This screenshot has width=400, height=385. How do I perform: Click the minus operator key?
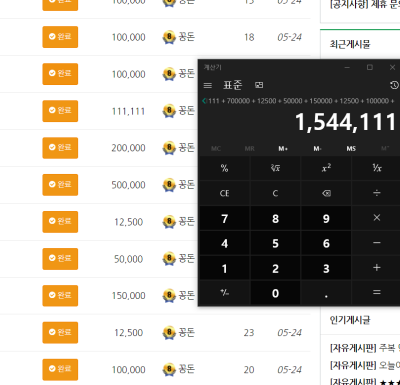click(x=377, y=243)
